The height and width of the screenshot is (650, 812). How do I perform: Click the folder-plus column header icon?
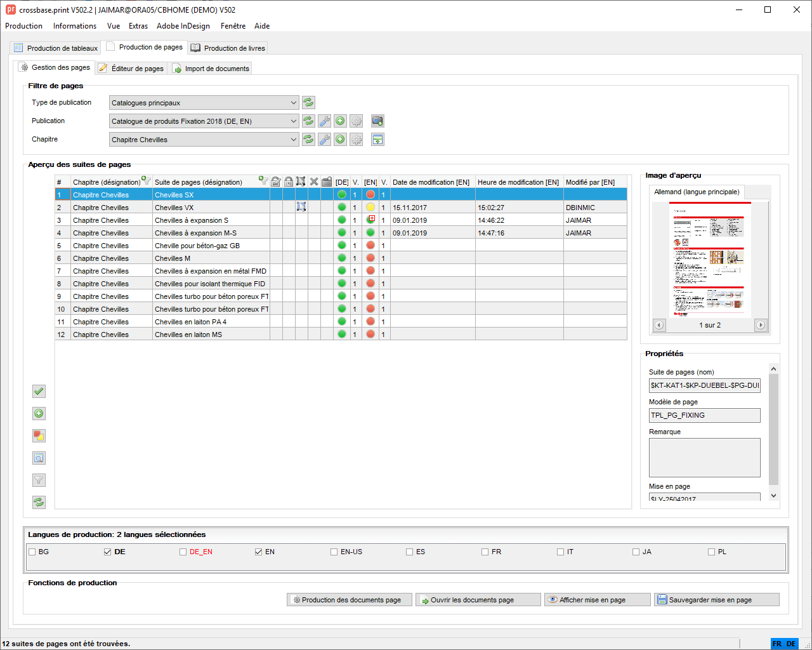(x=327, y=182)
